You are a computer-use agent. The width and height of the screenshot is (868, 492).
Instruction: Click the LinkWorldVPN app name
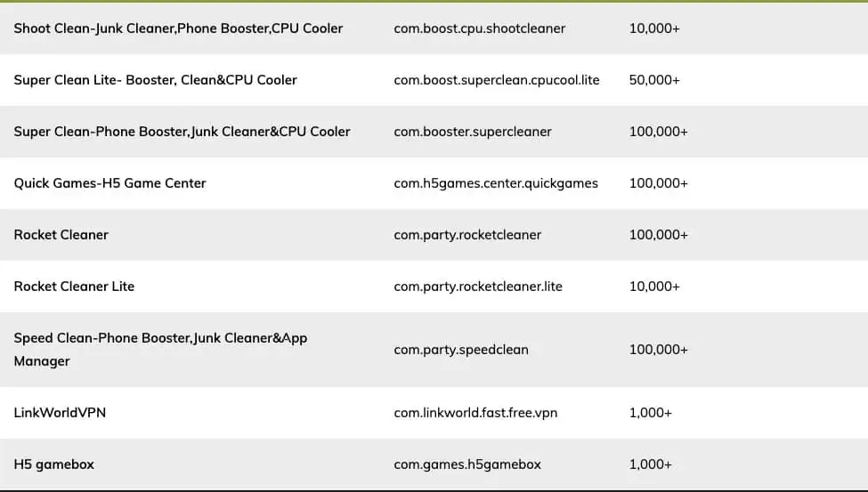[60, 413]
